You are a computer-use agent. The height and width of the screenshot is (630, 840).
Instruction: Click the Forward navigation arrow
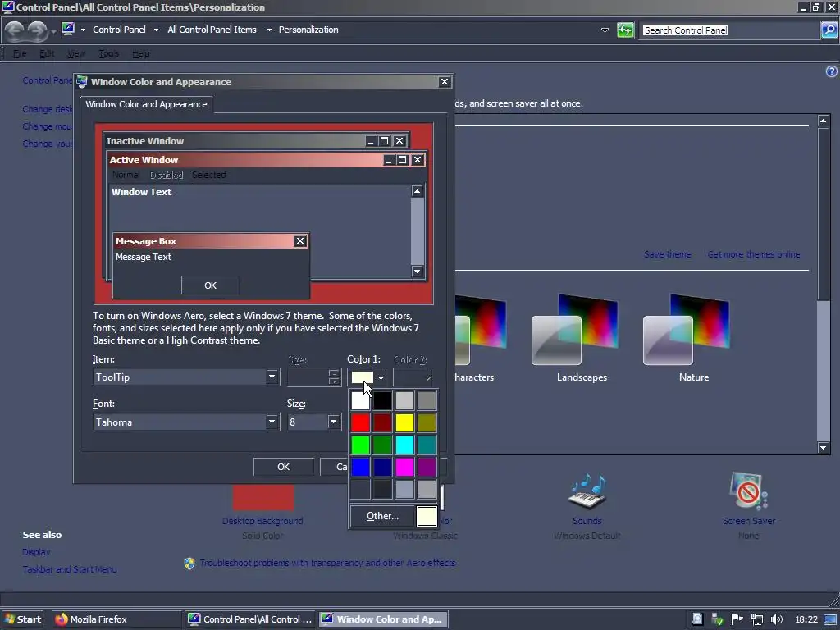pos(38,30)
